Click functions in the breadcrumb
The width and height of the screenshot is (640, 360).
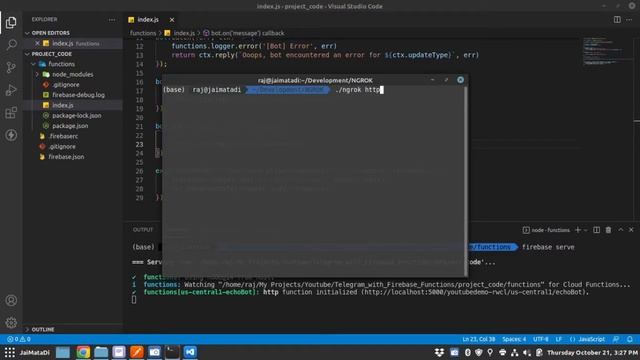click(143, 33)
